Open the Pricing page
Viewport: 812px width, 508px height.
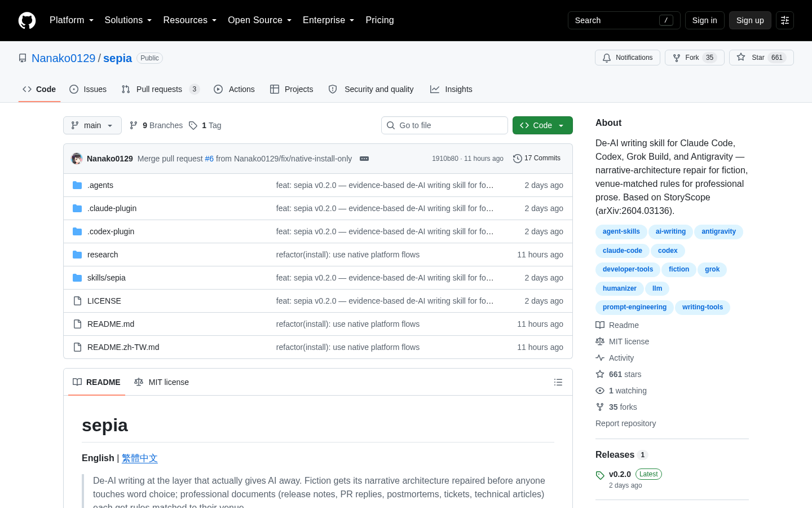tap(379, 20)
